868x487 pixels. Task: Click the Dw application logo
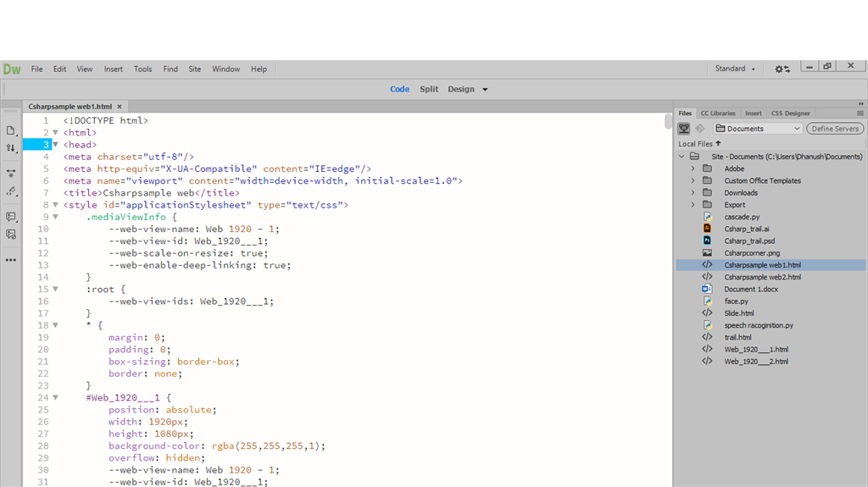click(12, 69)
